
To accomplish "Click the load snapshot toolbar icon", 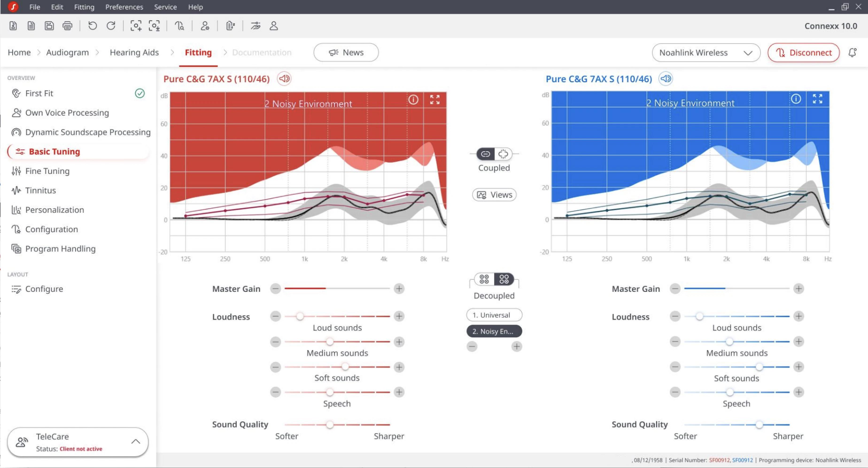I will tap(154, 26).
